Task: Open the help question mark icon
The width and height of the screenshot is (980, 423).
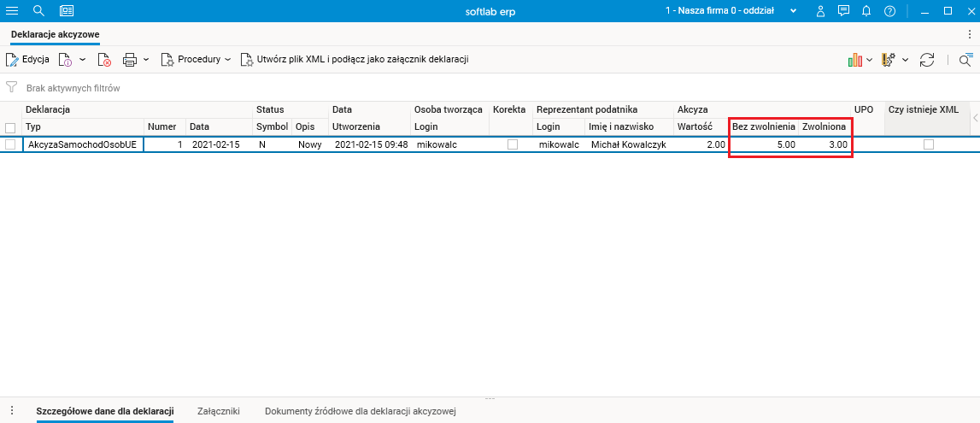Action: click(x=890, y=11)
